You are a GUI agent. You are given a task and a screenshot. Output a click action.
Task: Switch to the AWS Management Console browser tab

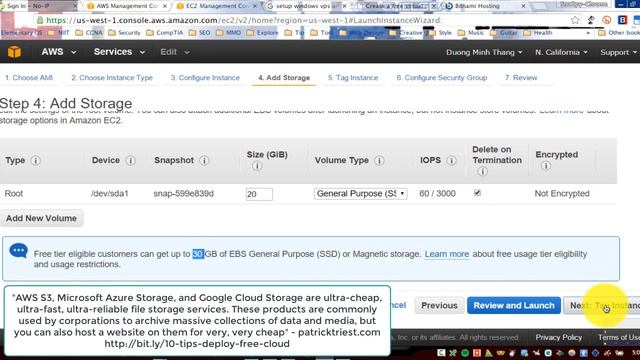[127, 6]
